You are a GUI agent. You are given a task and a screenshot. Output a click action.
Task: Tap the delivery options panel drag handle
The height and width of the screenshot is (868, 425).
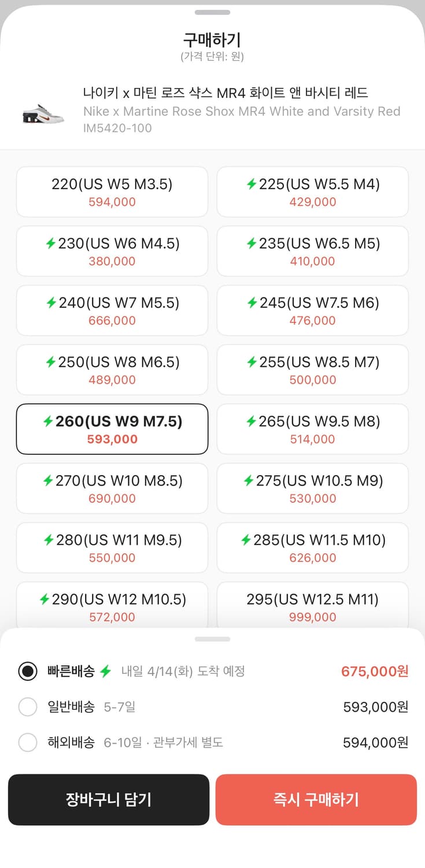click(212, 639)
